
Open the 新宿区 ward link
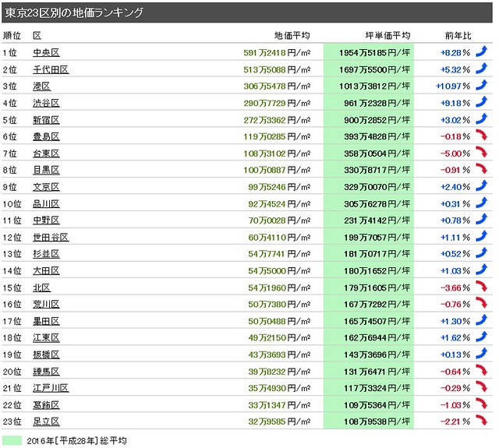point(47,120)
